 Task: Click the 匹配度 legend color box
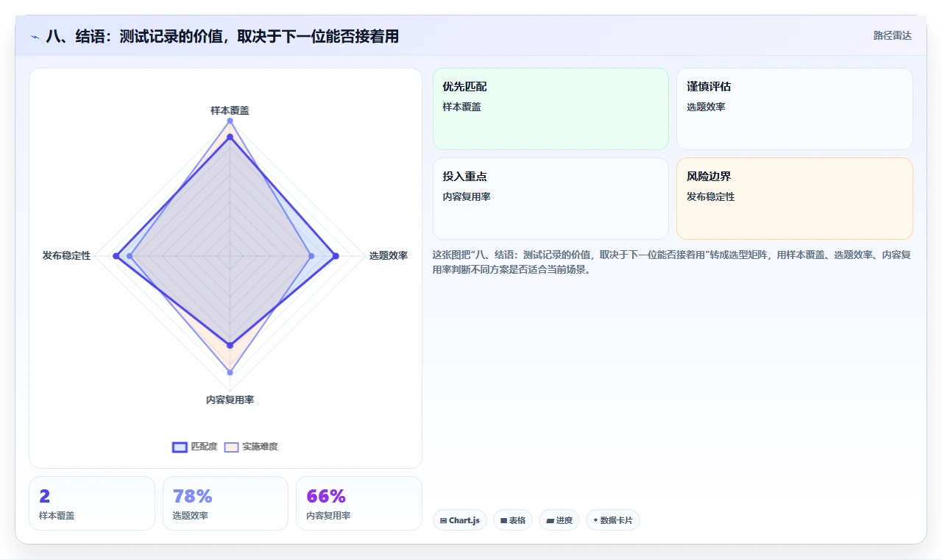(180, 447)
